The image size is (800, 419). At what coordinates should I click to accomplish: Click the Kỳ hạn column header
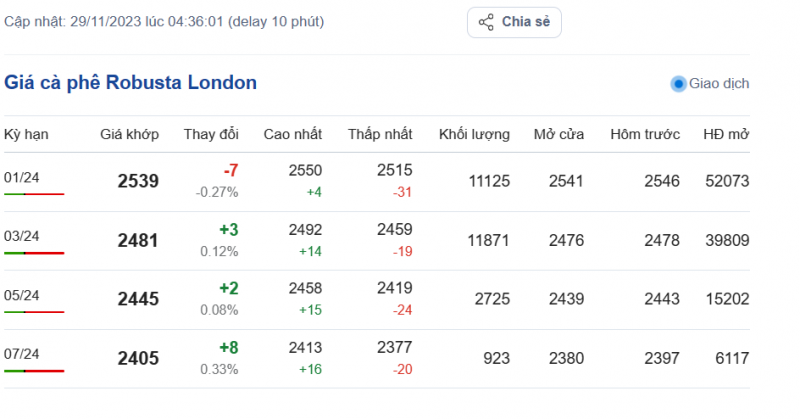(26, 134)
